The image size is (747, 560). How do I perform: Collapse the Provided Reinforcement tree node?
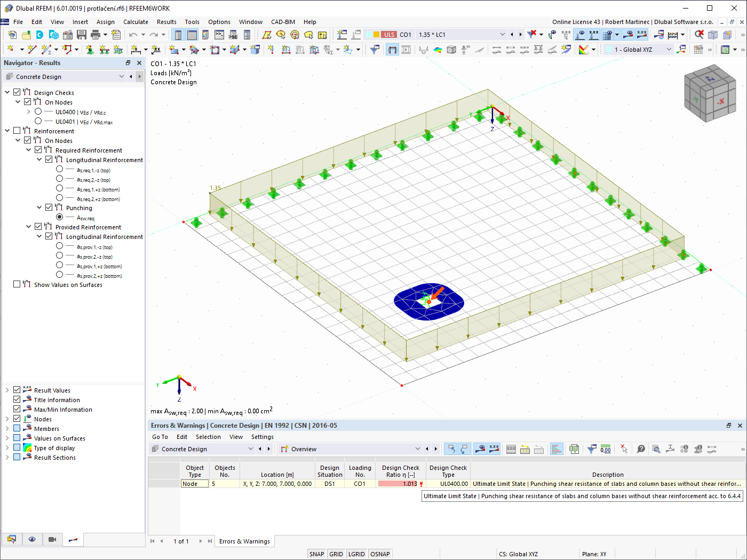(29, 227)
